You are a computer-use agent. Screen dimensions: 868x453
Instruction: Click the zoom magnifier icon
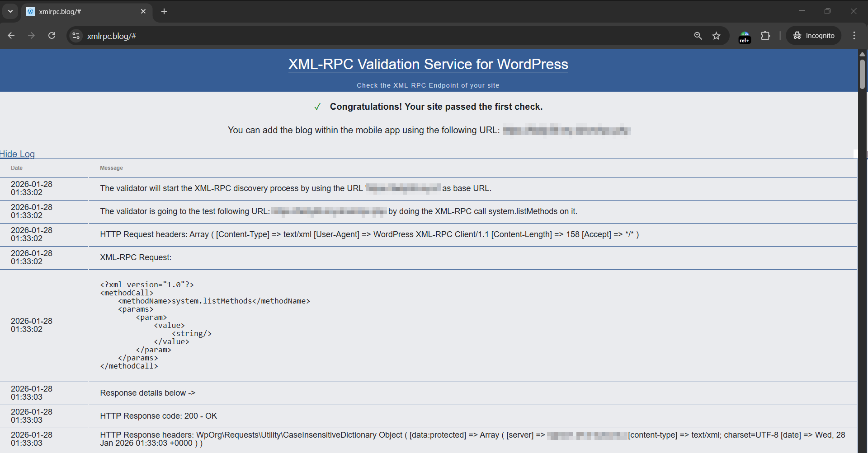[698, 36]
